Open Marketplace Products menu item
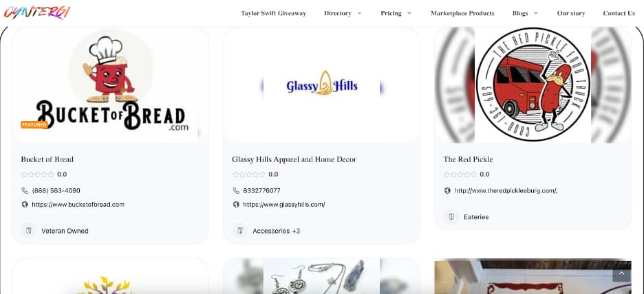This screenshot has width=644, height=294. 462,13
